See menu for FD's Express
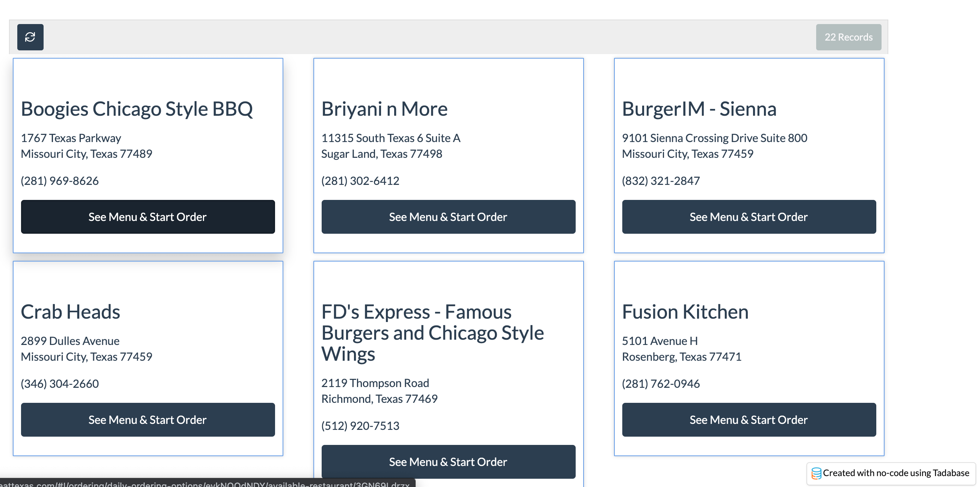Screen dimensions: 980x487 448,461
